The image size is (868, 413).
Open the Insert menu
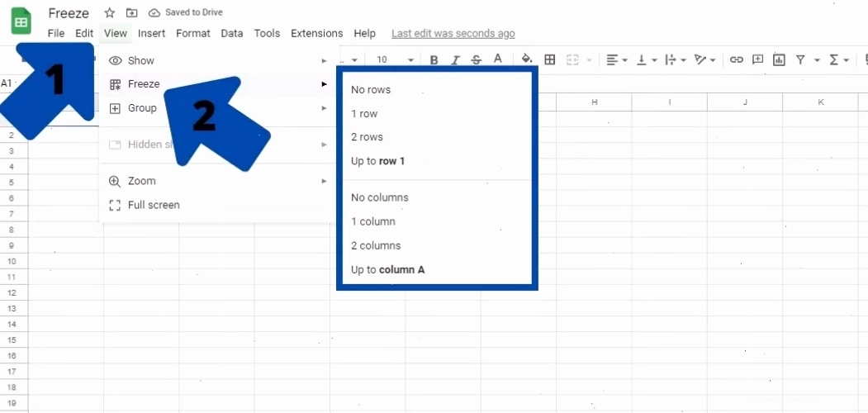point(152,33)
